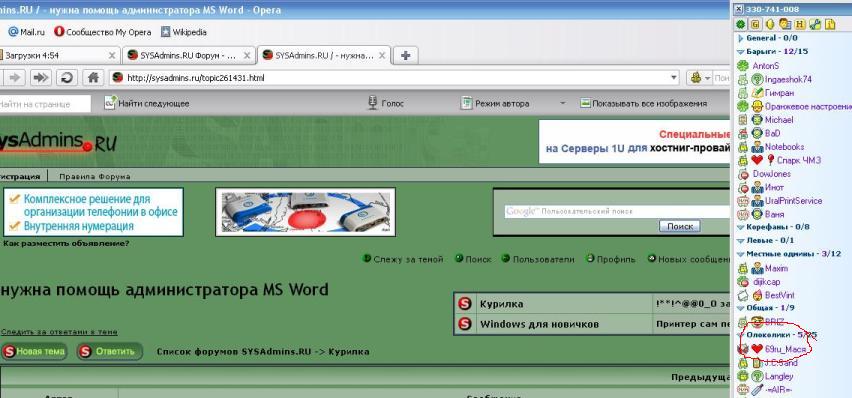Open the address bar history dropdown
Screen dimensions: 852x398
674,78
